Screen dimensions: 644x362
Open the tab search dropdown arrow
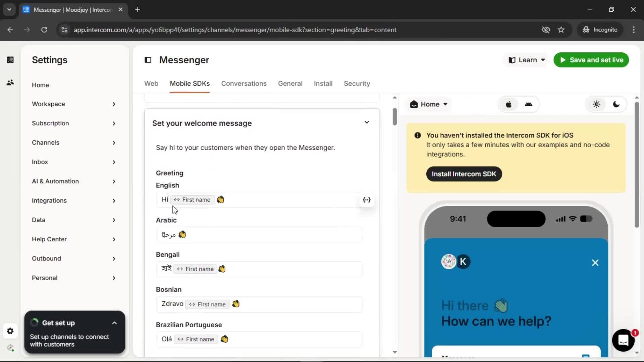[9, 10]
